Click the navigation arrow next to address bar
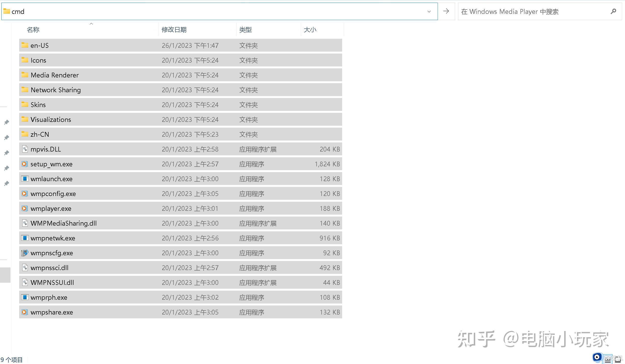Viewport: 625px width, 364px height. pyautogui.click(x=446, y=11)
